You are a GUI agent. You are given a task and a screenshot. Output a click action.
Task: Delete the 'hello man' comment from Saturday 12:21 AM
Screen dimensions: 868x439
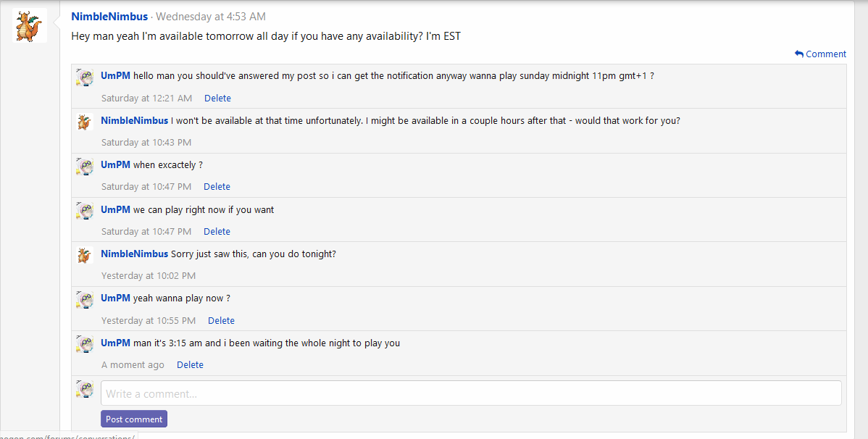[217, 98]
